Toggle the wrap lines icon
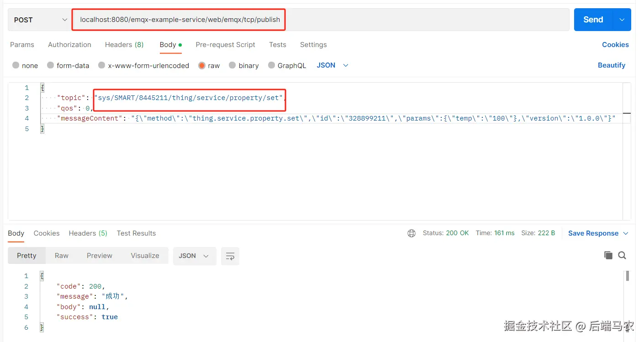The image size is (644, 342). click(230, 256)
